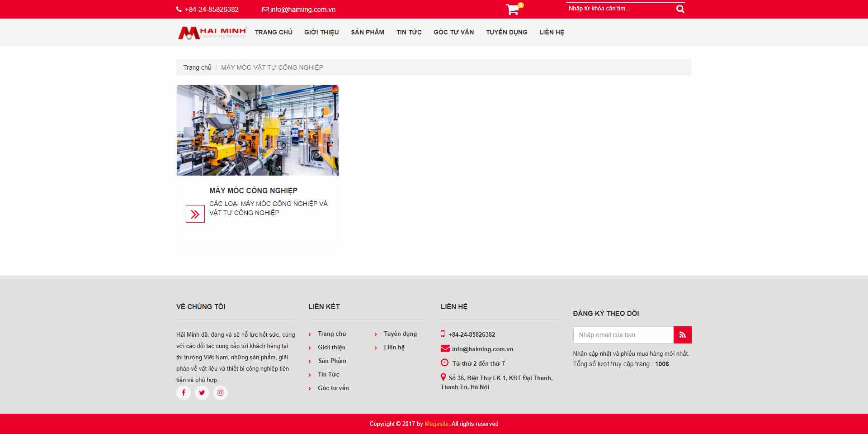Click footer email info@haiming.com.vn
Viewport: 868px width, 434px height.
point(482,349)
